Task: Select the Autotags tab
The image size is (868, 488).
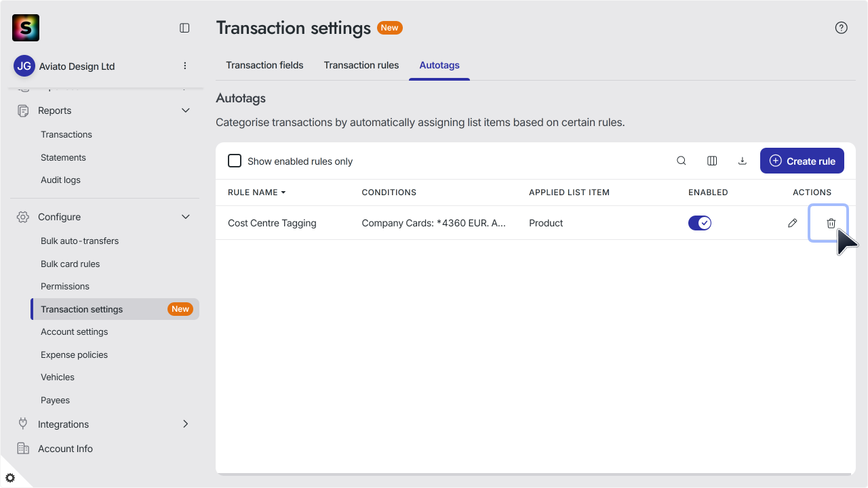Action: point(439,65)
